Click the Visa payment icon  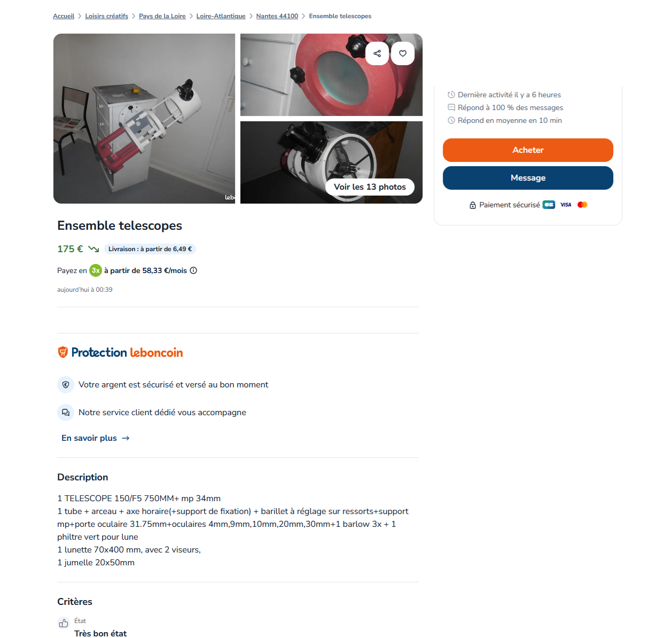pyautogui.click(x=566, y=205)
